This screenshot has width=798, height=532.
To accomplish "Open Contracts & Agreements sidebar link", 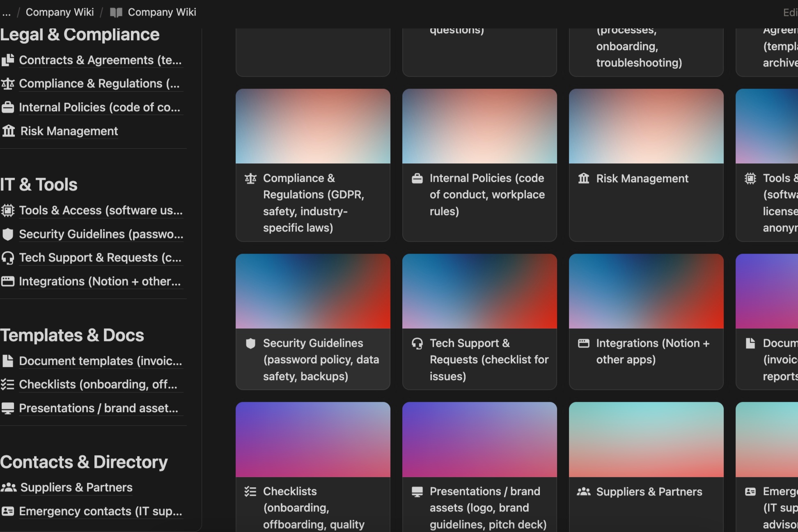I will [x=100, y=60].
